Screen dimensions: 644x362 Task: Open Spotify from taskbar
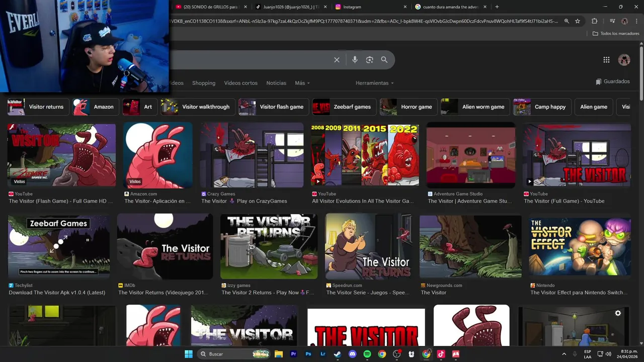pos(367,354)
